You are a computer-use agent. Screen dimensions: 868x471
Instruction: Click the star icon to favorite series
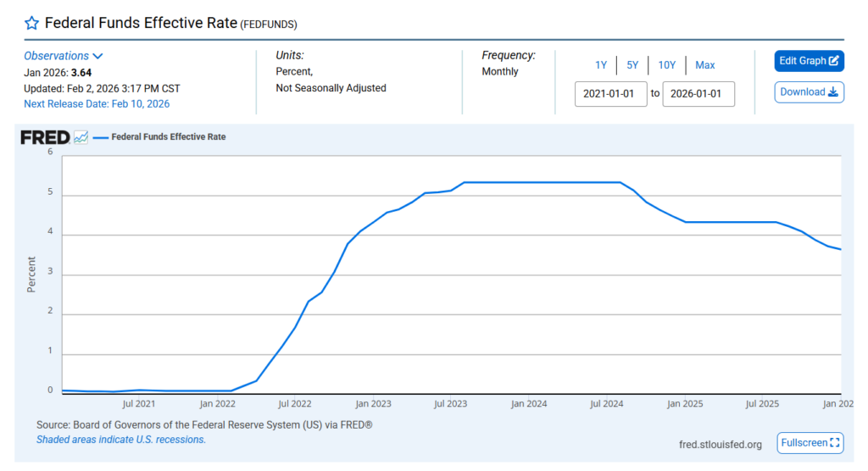point(31,23)
